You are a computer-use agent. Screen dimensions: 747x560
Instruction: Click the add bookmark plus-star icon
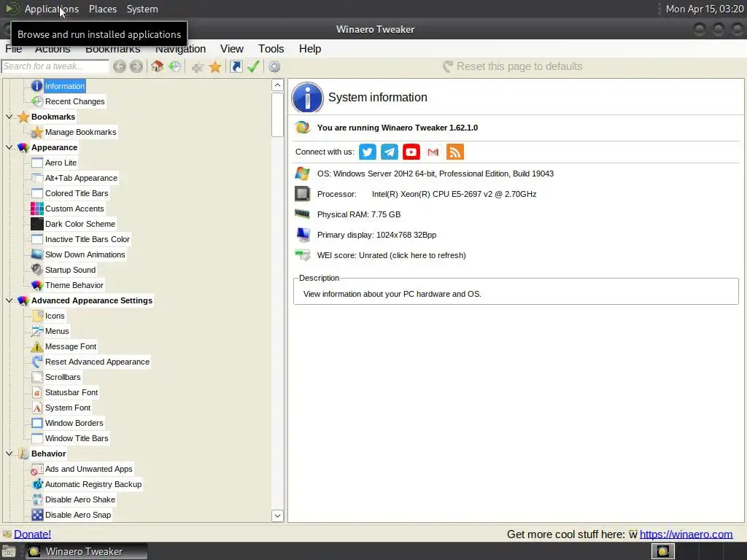click(x=198, y=66)
